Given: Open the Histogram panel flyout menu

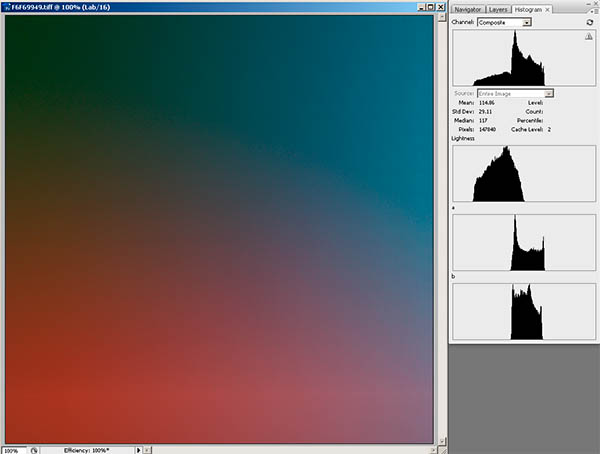Looking at the screenshot, I should point(596,11).
